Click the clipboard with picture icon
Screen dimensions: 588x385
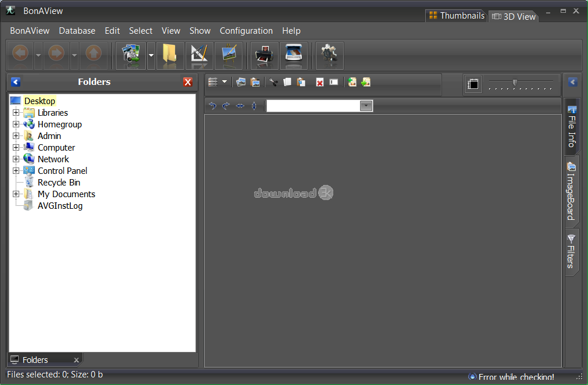255,82
